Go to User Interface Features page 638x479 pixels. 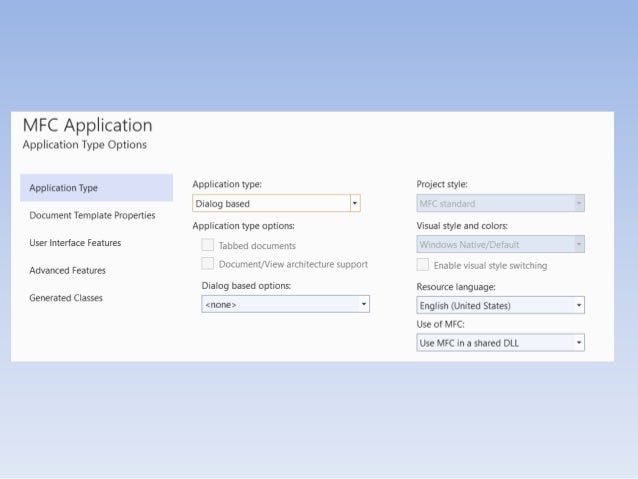point(75,243)
